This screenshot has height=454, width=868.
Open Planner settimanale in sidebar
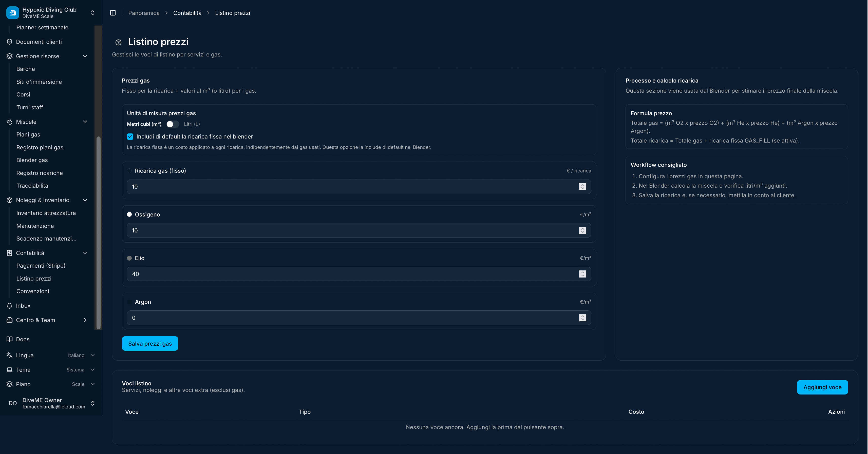[42, 27]
